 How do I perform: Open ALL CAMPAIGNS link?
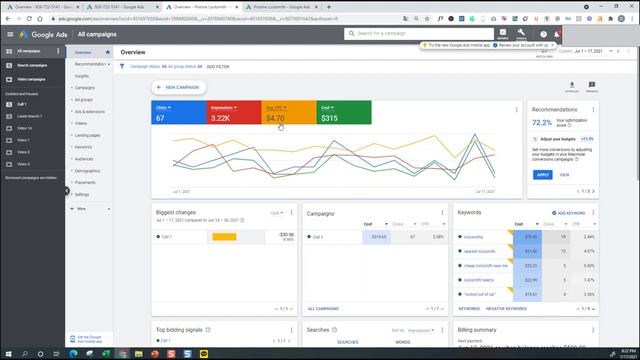pyautogui.click(x=323, y=309)
